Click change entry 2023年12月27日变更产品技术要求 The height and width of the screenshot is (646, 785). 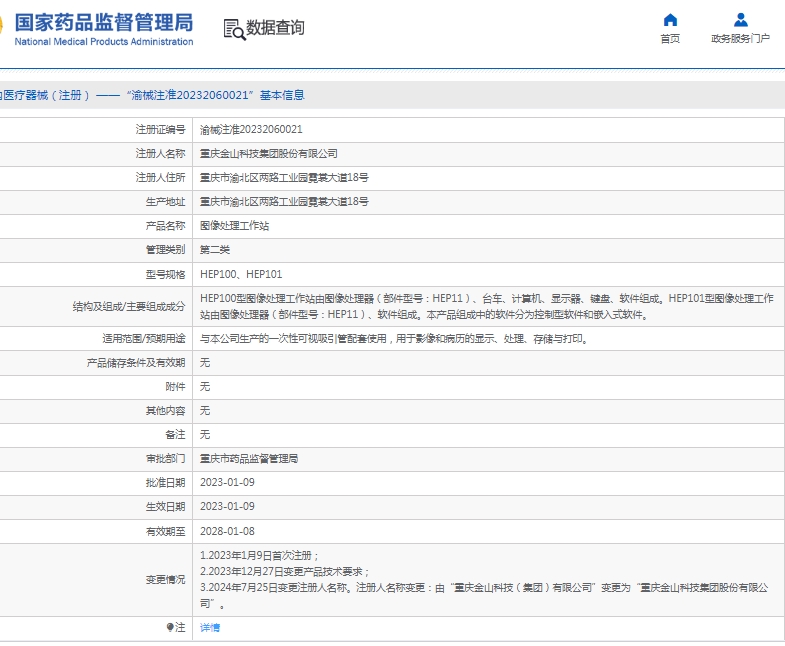[x=284, y=572]
